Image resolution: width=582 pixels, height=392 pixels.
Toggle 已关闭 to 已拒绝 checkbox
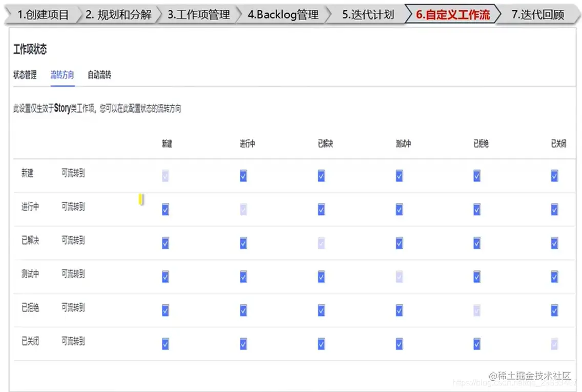477,344
